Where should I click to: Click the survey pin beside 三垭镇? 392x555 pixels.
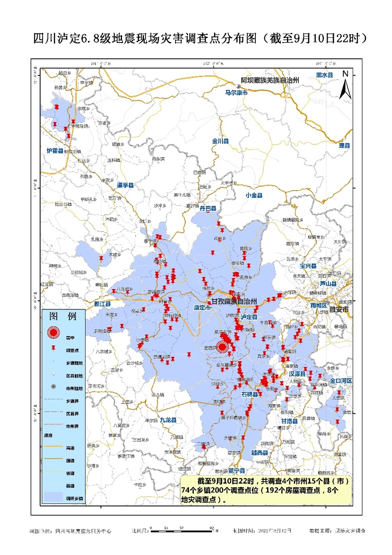coord(204,447)
